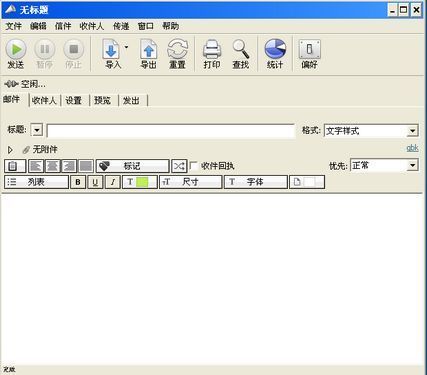Click the green 发送 send icon
Screen dimensions: 427x375
click(16, 49)
